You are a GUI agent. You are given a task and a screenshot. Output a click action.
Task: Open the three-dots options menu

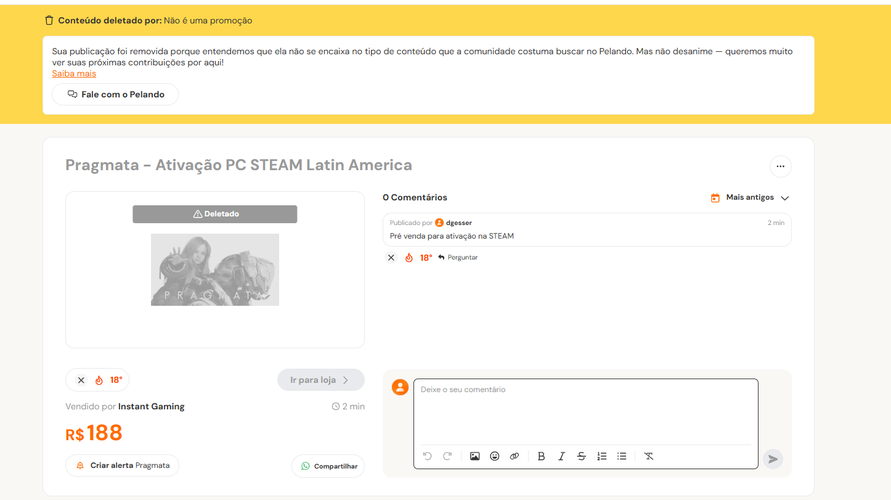coord(780,166)
